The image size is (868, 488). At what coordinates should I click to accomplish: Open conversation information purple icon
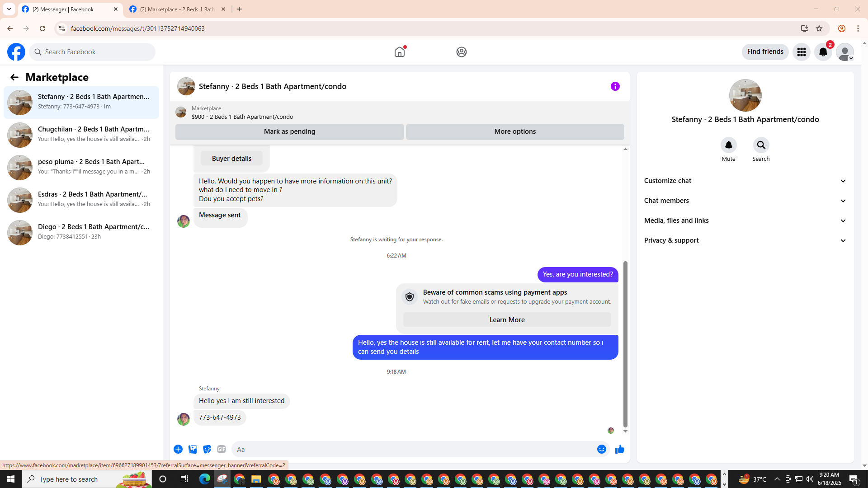pos(615,86)
